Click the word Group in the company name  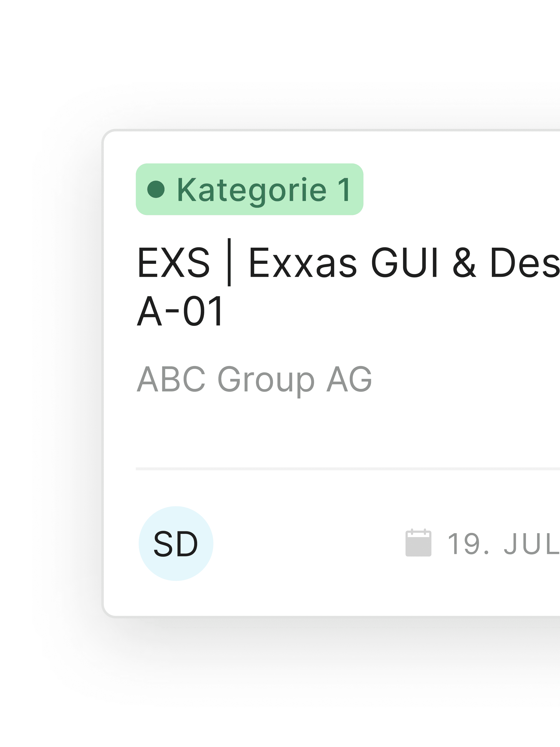266,380
